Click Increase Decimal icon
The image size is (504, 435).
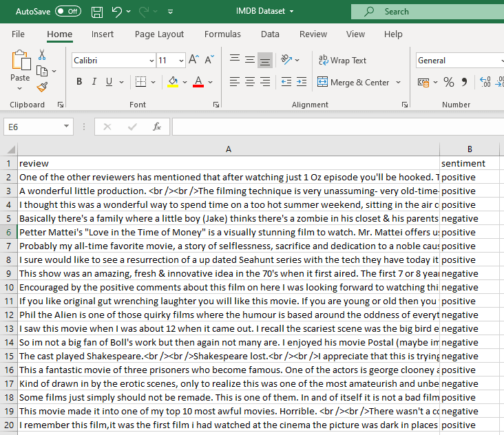coord(485,82)
